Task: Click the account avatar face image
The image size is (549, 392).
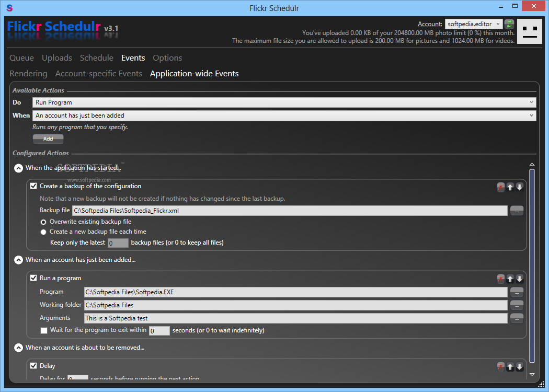Action: point(529,31)
